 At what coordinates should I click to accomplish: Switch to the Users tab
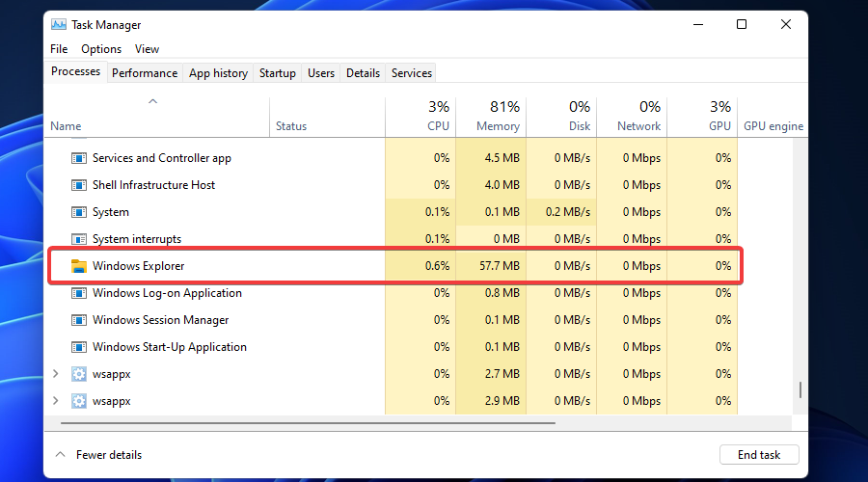click(x=321, y=73)
